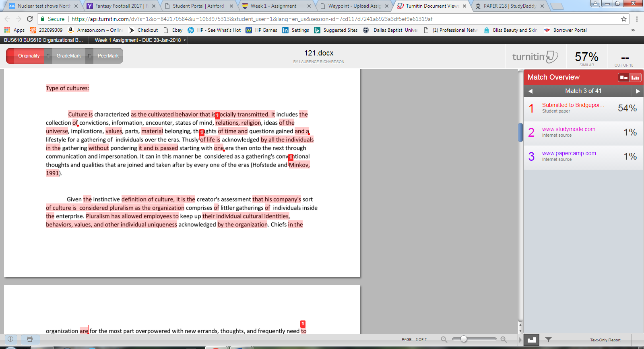644x349 pixels.
Task: Open the Text-Only Report
Action: click(x=605, y=340)
